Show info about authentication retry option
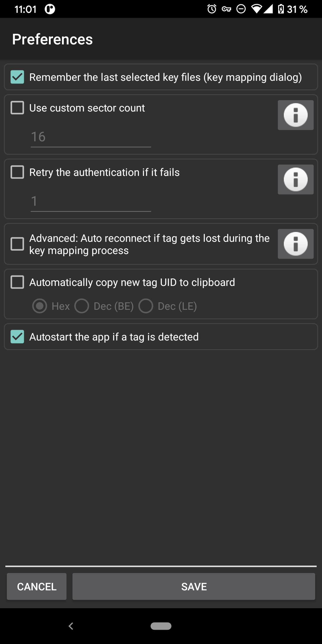322x644 pixels. pyautogui.click(x=295, y=179)
